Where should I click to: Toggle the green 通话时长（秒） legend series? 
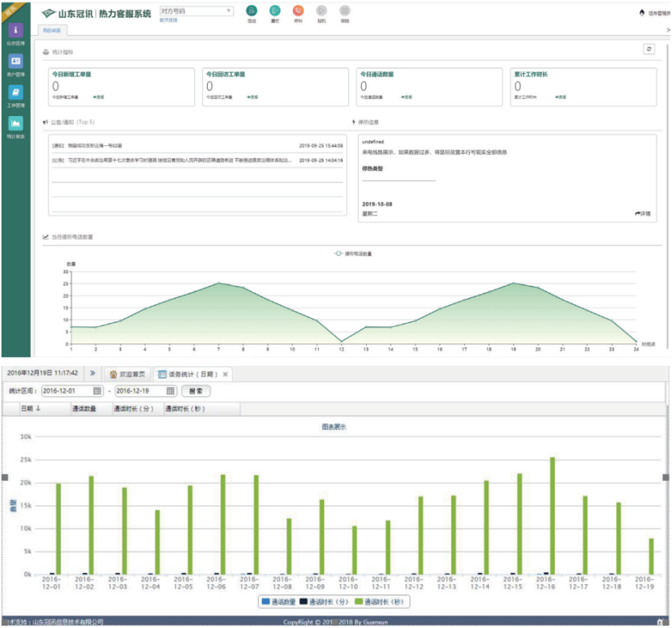(x=379, y=602)
